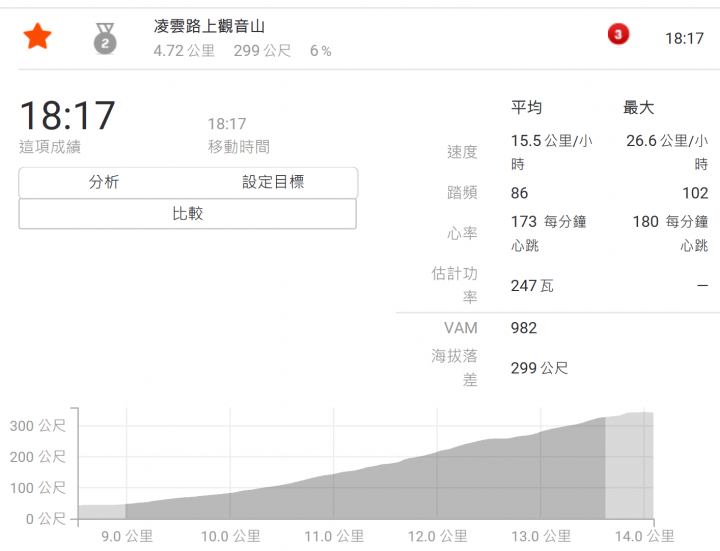Viewport: 720px width, 551px height.
Task: Click the orange star favorite icon
Action: pyautogui.click(x=37, y=37)
